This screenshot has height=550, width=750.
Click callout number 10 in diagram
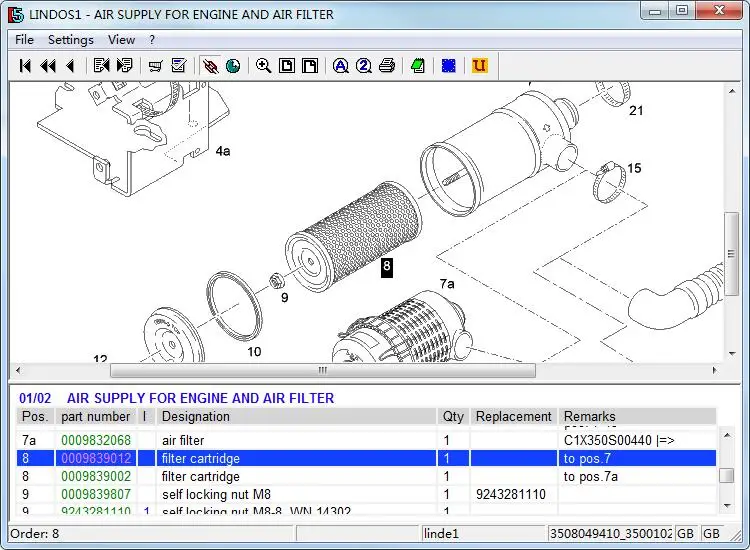point(254,352)
